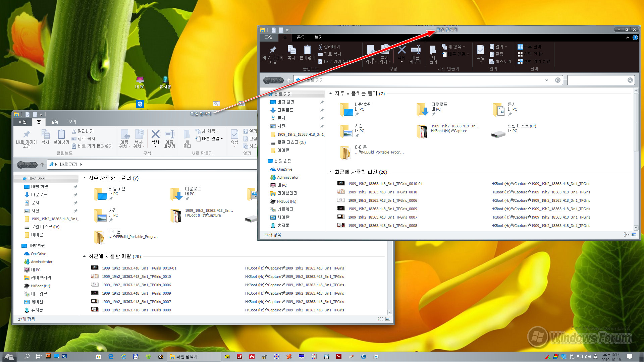Click 붙여넣기 paste icon in dark-ribbon window
The height and width of the screenshot is (362, 644).
click(x=307, y=53)
